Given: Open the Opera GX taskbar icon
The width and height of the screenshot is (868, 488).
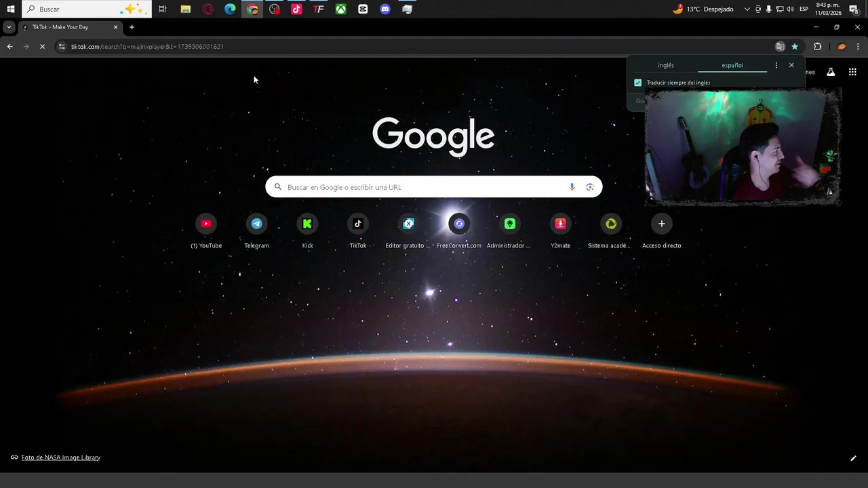Looking at the screenshot, I should coord(208,9).
